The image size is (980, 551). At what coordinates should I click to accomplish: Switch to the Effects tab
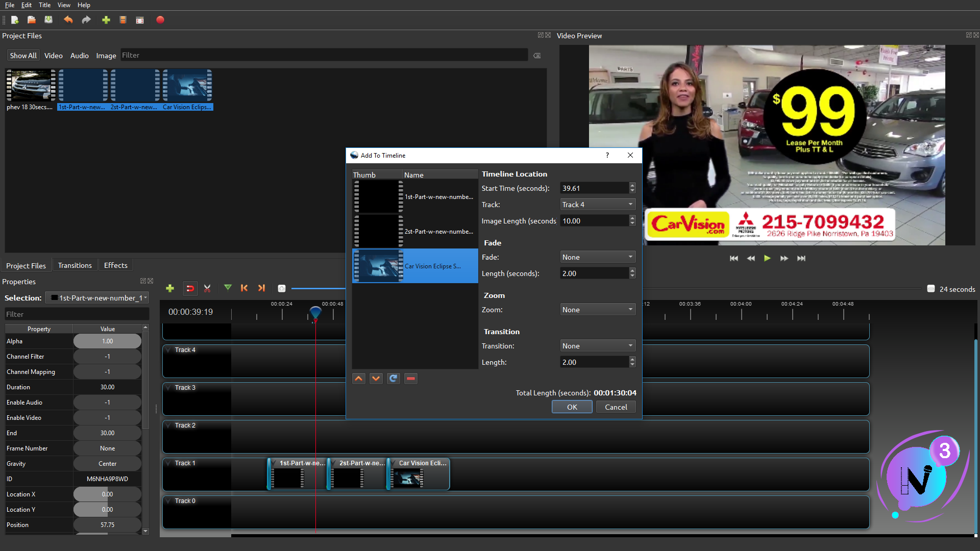pyautogui.click(x=115, y=265)
